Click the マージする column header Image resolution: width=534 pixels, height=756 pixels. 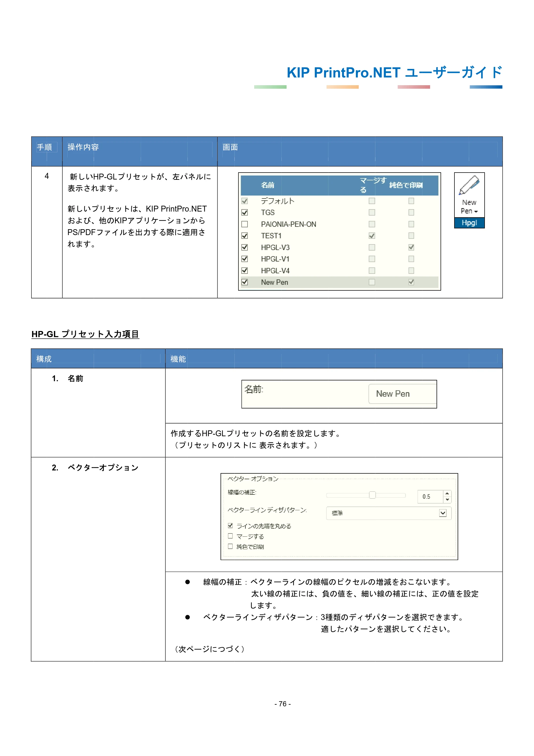click(373, 185)
